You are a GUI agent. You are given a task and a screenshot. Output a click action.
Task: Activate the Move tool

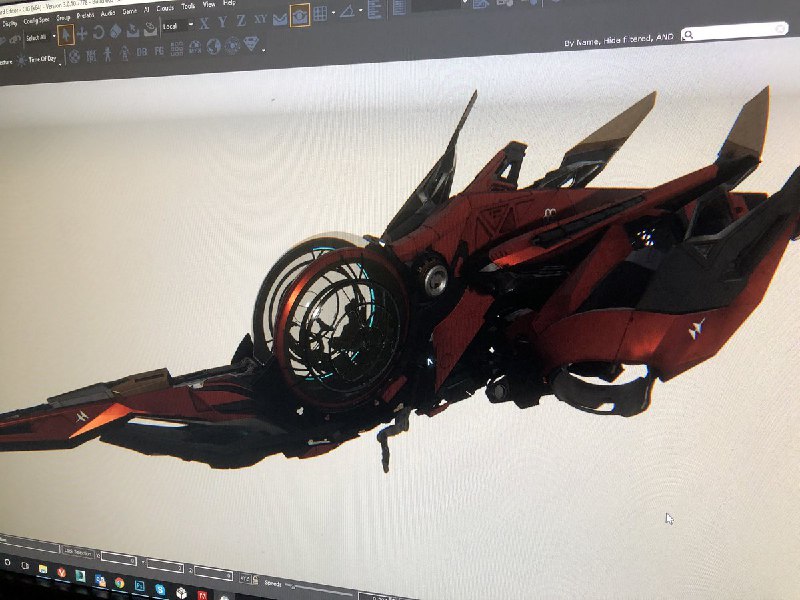pyautogui.click(x=82, y=34)
